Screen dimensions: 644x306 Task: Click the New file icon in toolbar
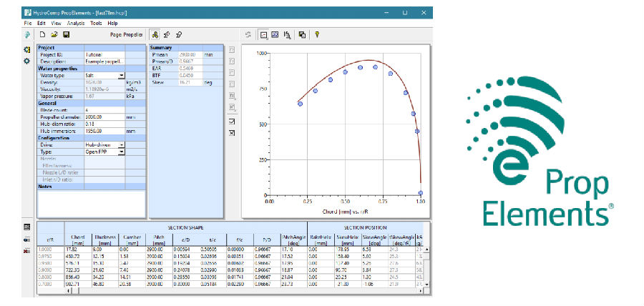(42, 35)
